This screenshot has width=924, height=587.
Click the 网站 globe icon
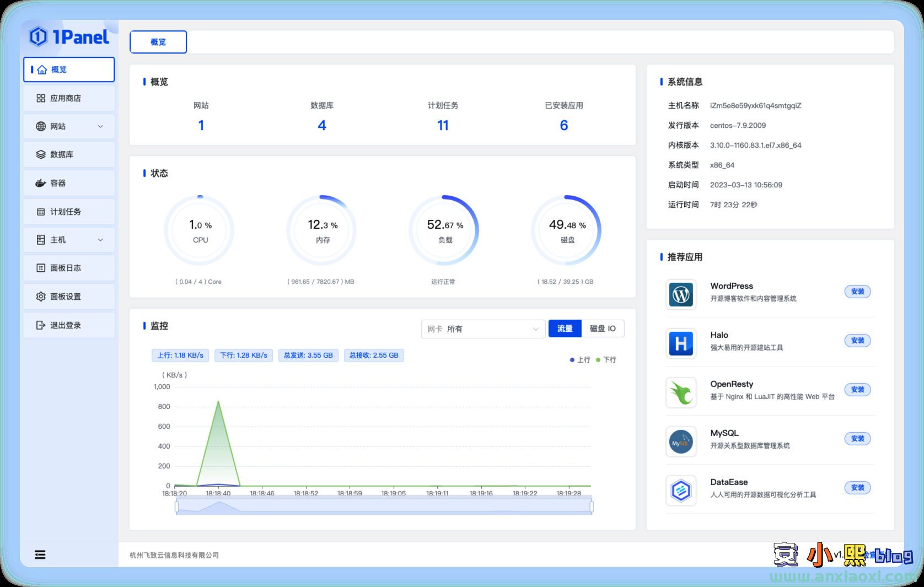coord(41,126)
